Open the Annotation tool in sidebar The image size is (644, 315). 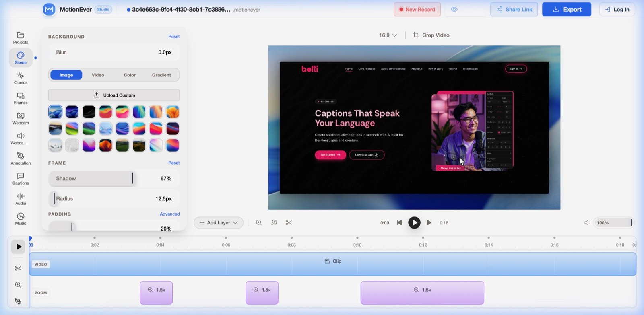(21, 159)
